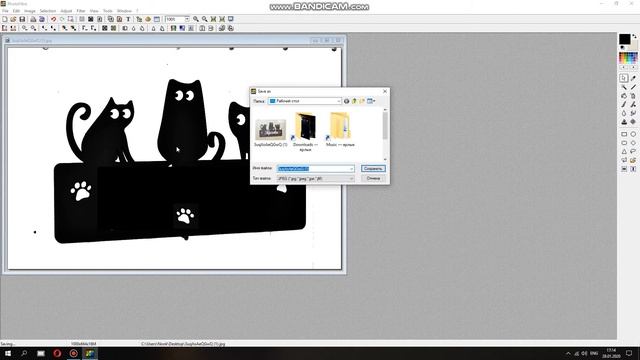
Task: Click the New image icon in toolbar
Action: (5, 19)
